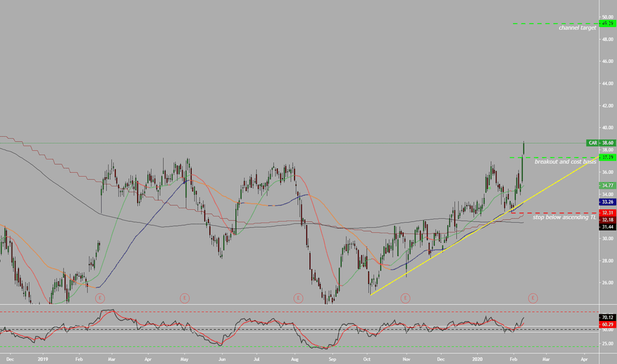Click the earnings E marker near November 2019

(x=405, y=298)
